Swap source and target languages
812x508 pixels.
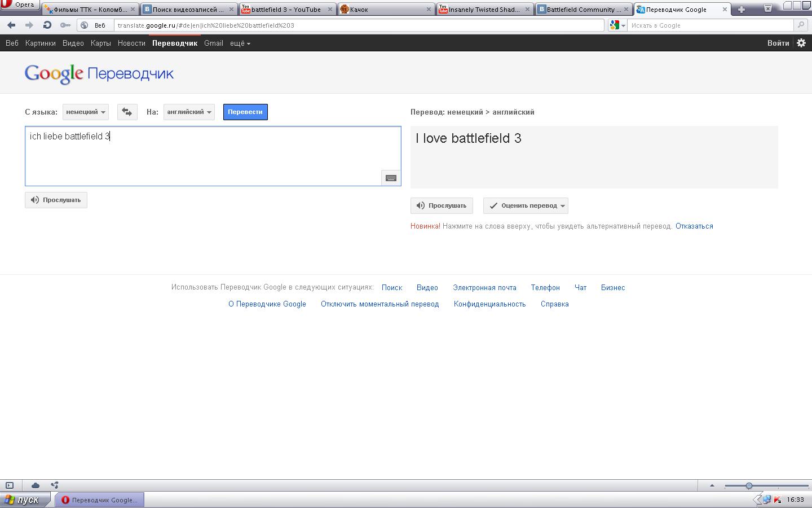click(127, 112)
